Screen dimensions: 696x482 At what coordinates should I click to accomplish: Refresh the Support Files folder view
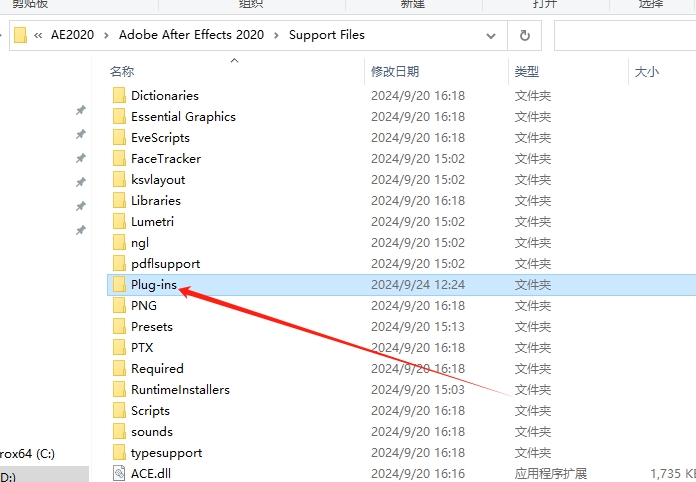[x=525, y=36]
